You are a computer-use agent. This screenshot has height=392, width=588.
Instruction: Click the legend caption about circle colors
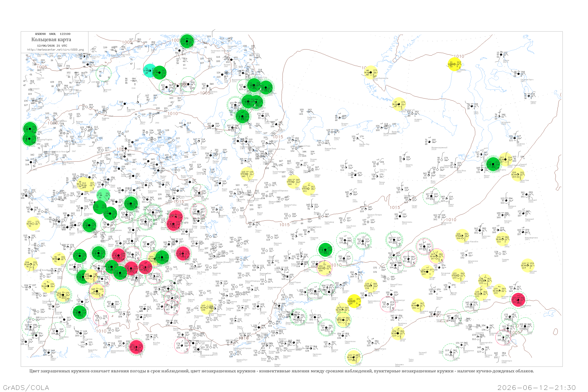click(x=281, y=371)
